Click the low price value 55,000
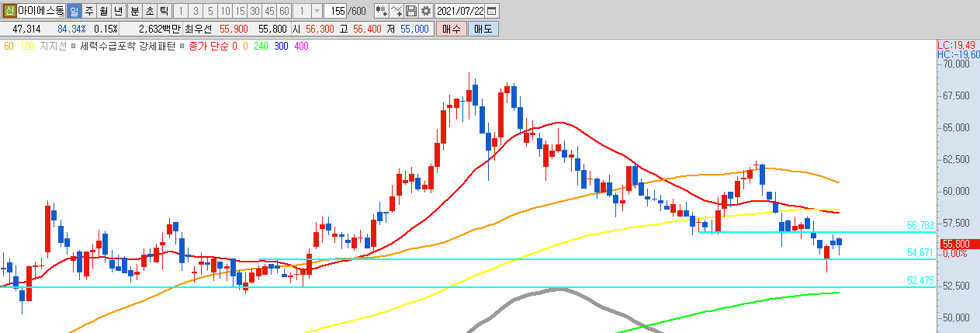The width and height of the screenshot is (980, 333). (x=414, y=29)
